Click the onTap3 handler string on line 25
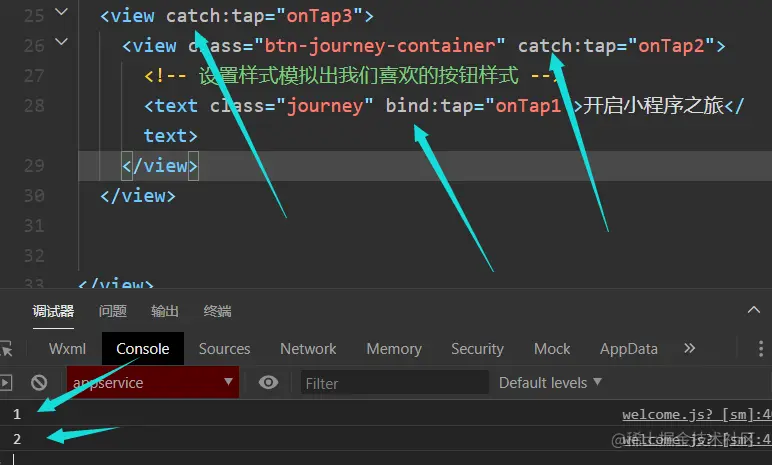The width and height of the screenshot is (772, 465). pos(320,16)
